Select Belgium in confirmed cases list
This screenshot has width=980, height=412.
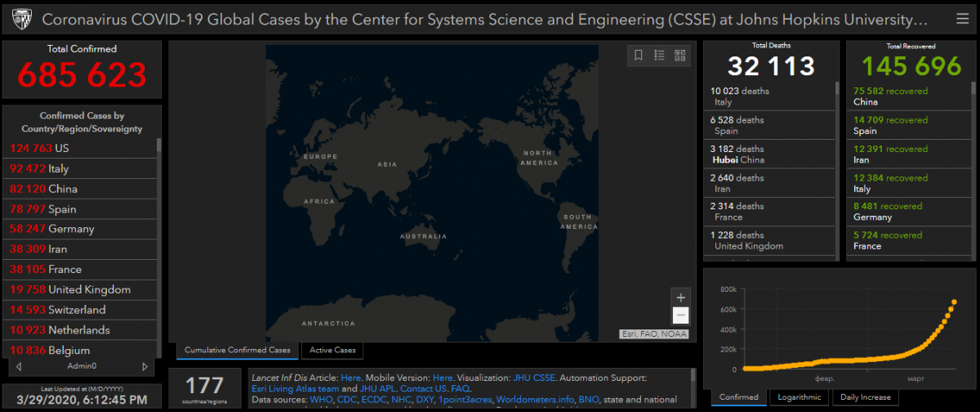coord(79,350)
